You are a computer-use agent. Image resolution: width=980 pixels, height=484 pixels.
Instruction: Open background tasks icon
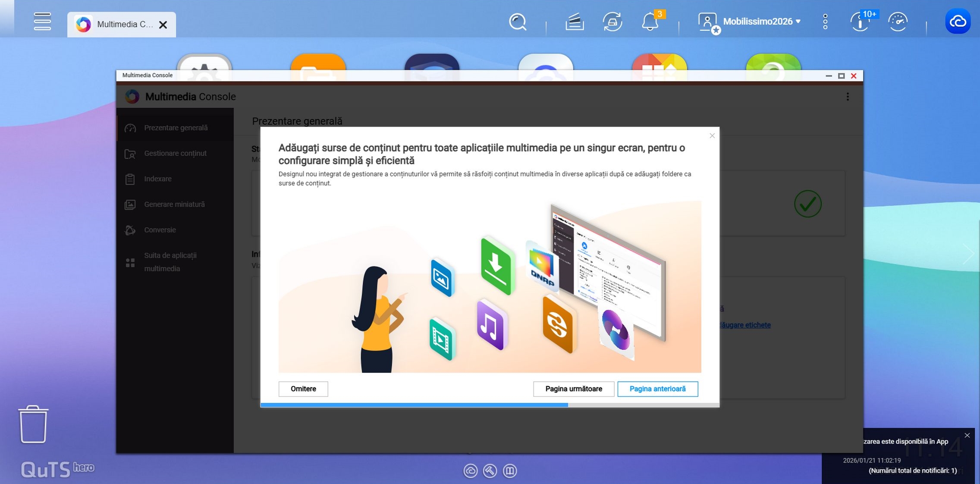575,22
